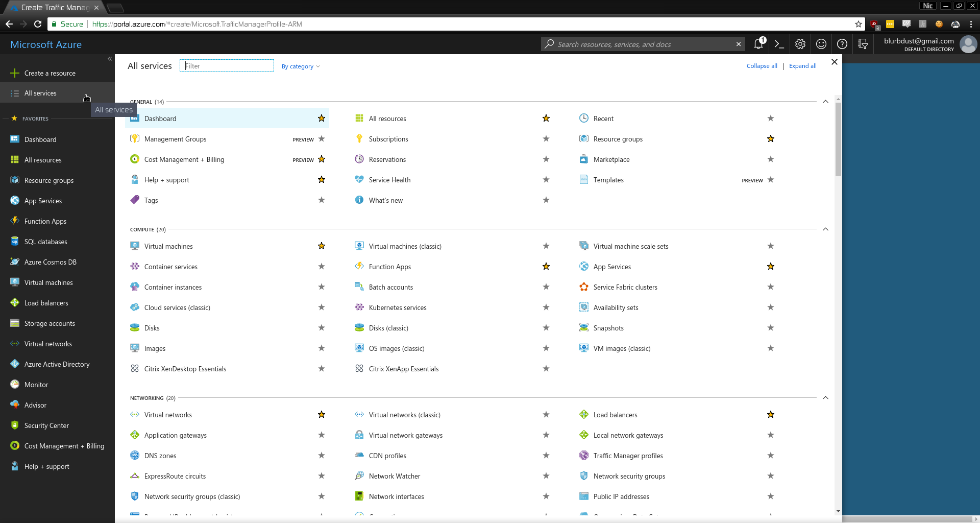The width and height of the screenshot is (980, 523).
Task: Click the search resources, services, and docs box
Action: point(643,44)
